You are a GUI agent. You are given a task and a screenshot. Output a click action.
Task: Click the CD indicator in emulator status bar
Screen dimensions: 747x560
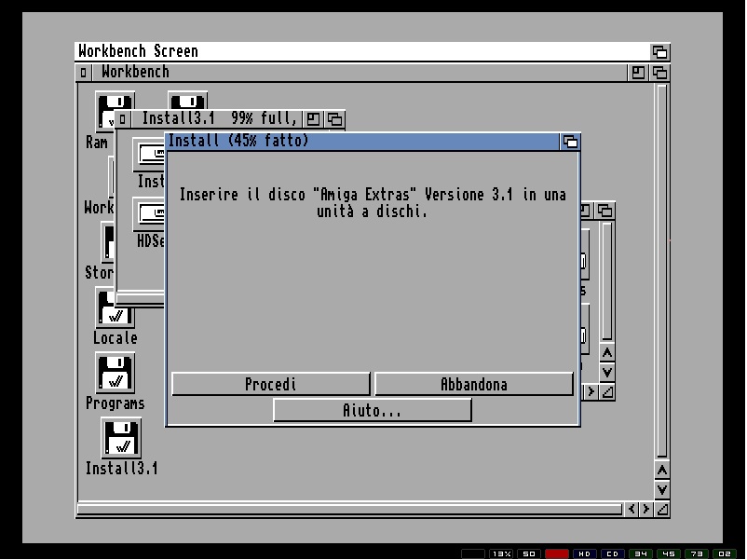pyautogui.click(x=613, y=553)
